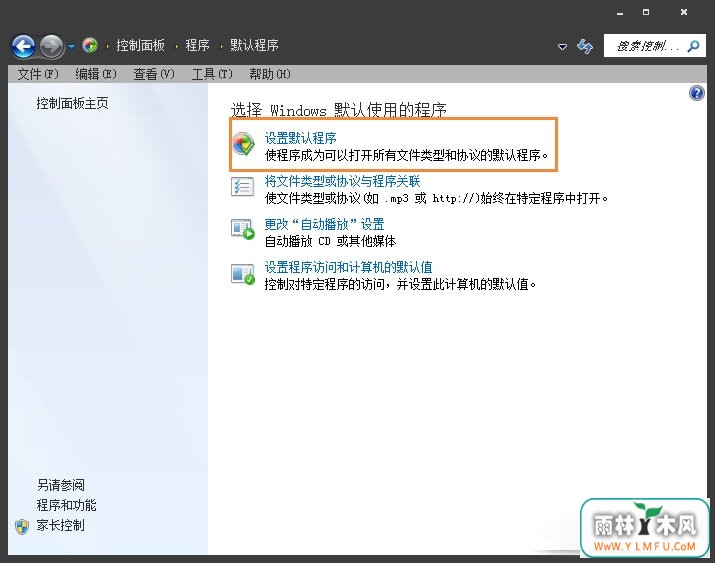Open the 设置默认程序 link
Viewport: 715px width, 563px height.
tap(301, 138)
